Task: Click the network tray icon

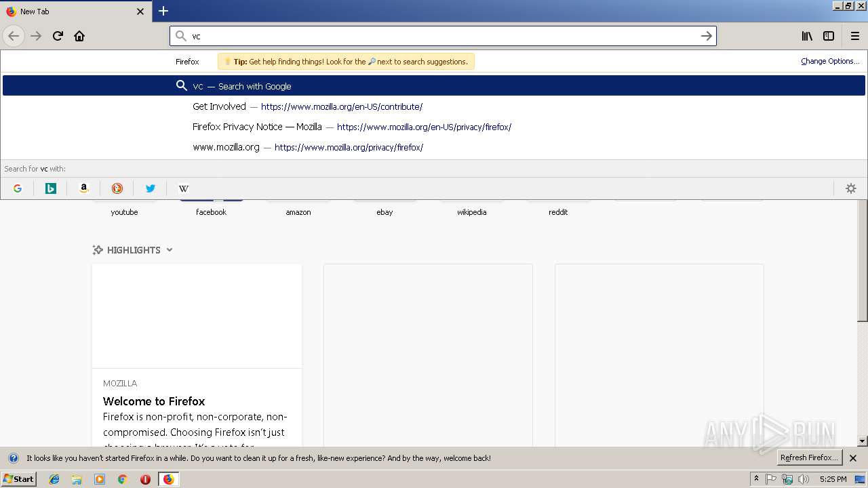Action: [x=787, y=479]
